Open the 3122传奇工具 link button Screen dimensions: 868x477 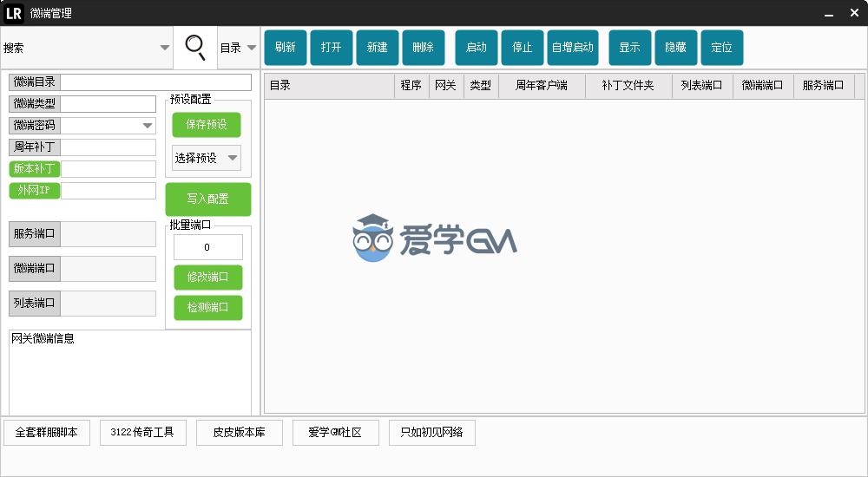point(143,433)
